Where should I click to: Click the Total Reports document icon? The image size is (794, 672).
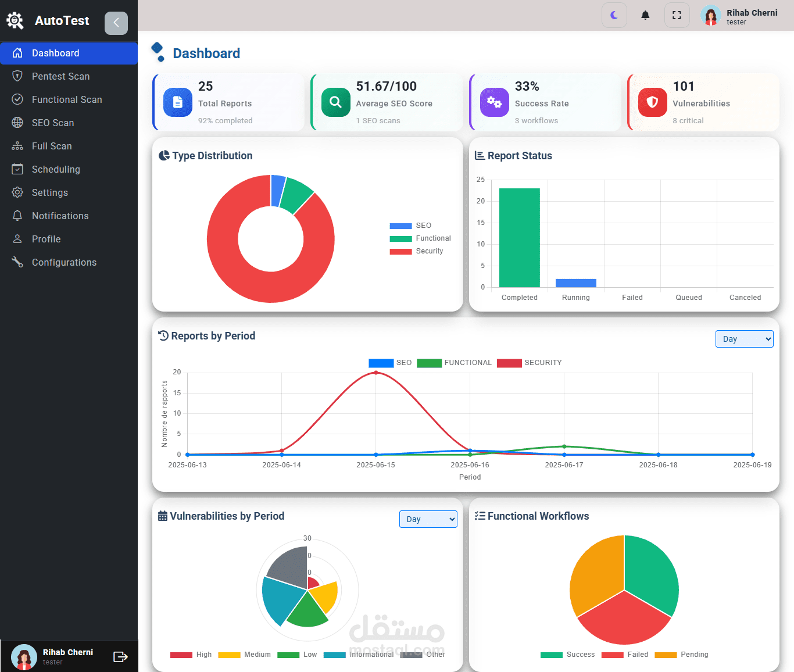tap(178, 102)
